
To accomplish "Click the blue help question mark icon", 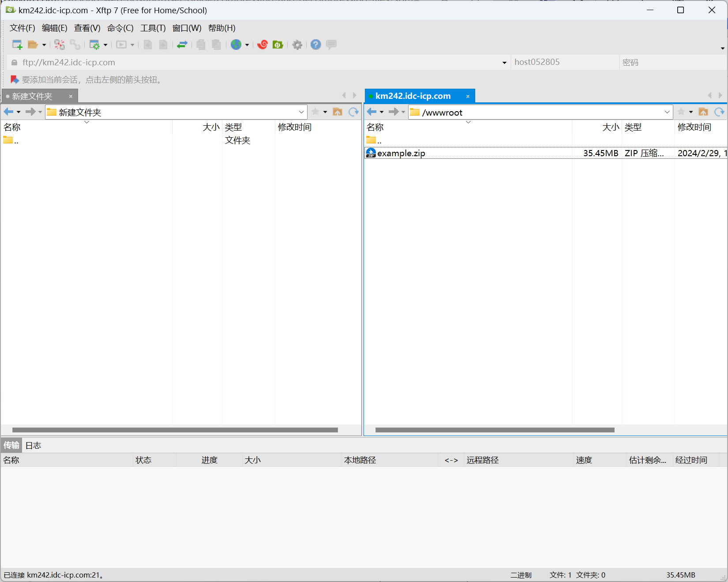I will click(315, 45).
